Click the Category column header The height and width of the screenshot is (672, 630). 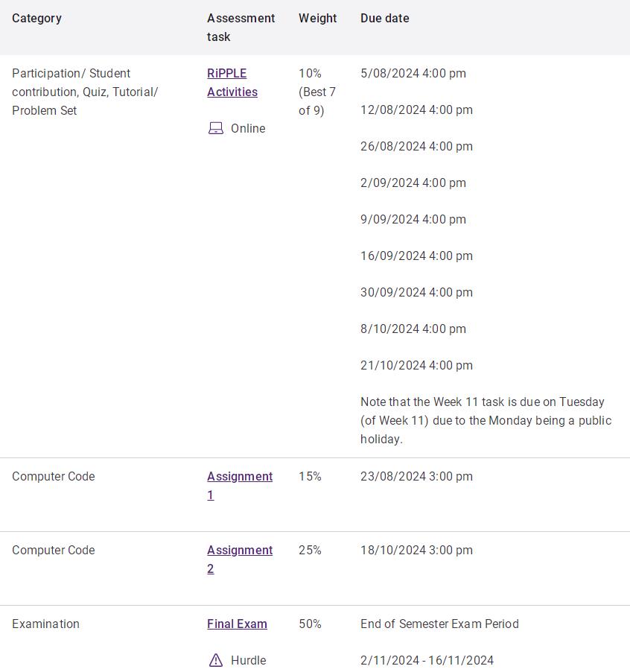tap(36, 18)
